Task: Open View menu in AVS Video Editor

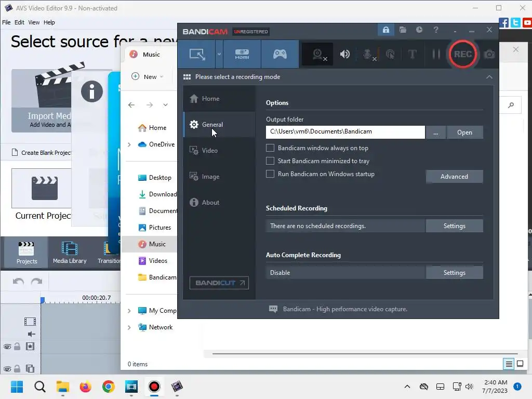Action: tap(34, 22)
